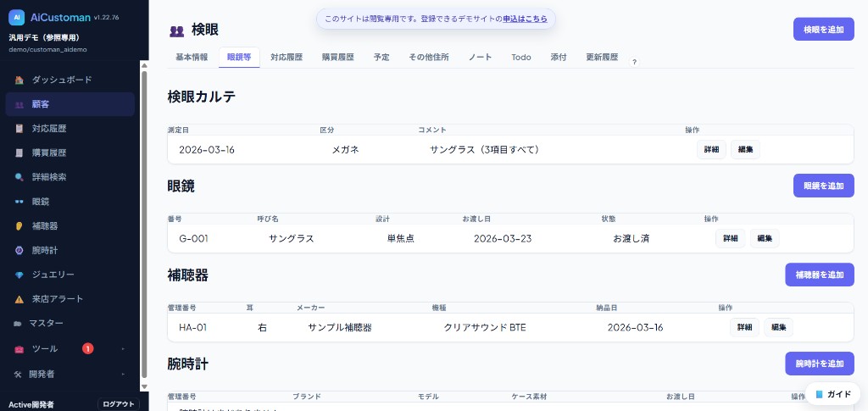Click the help question mark icon
868x411 pixels.
[634, 62]
